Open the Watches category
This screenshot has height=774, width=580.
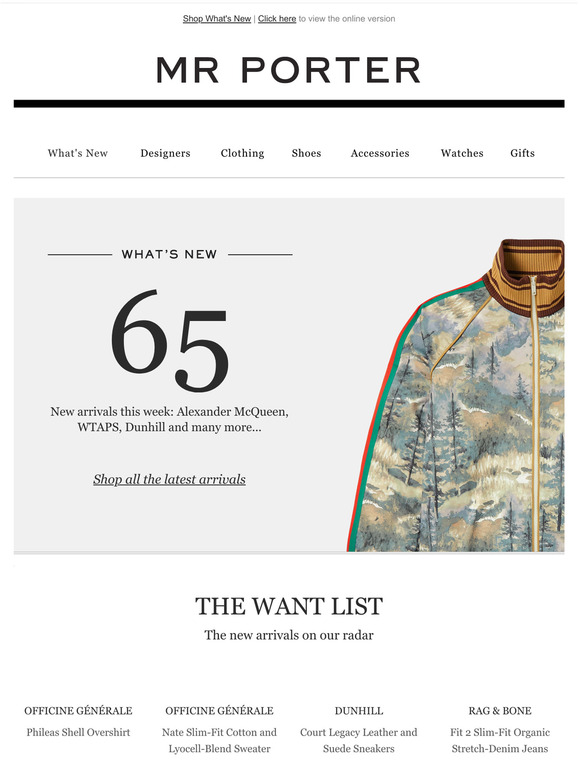462,153
